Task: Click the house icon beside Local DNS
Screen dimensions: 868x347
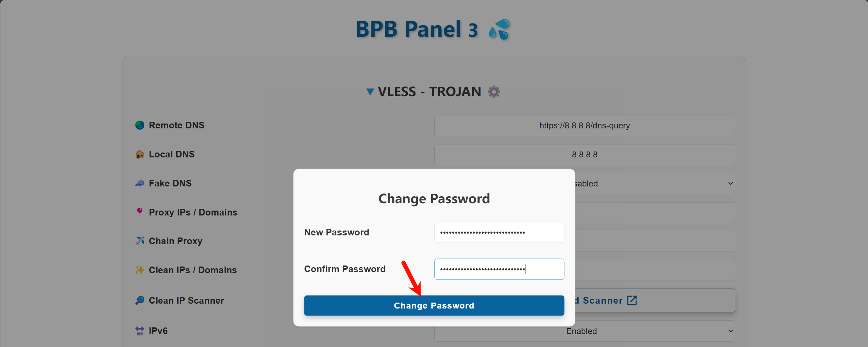Action: pos(140,154)
